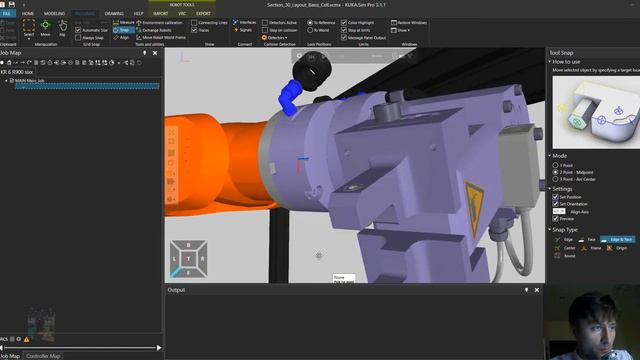
Task: Activate the Select tool in ribbon
Action: coord(29,28)
